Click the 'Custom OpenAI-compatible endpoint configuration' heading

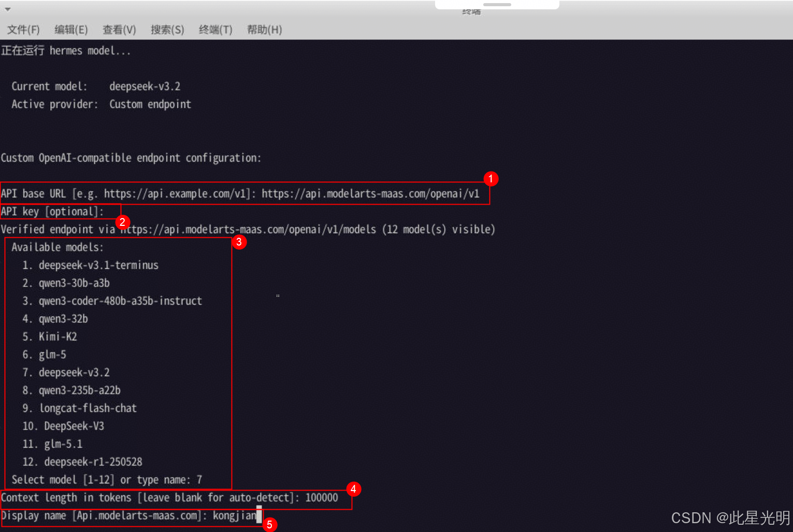tap(131, 158)
